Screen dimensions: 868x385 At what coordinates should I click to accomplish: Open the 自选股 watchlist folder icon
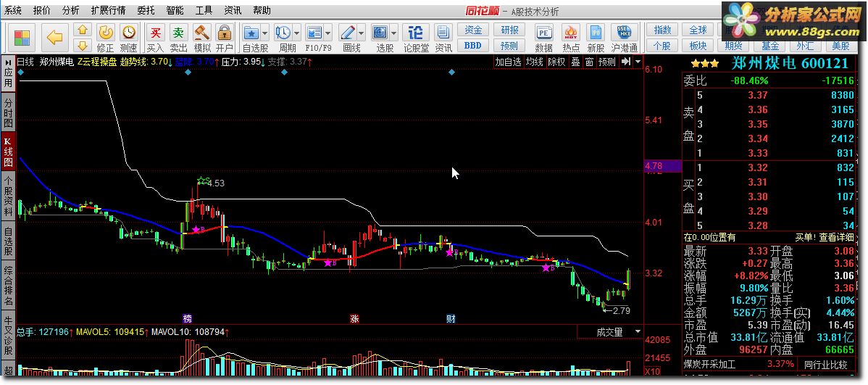pyautogui.click(x=252, y=33)
